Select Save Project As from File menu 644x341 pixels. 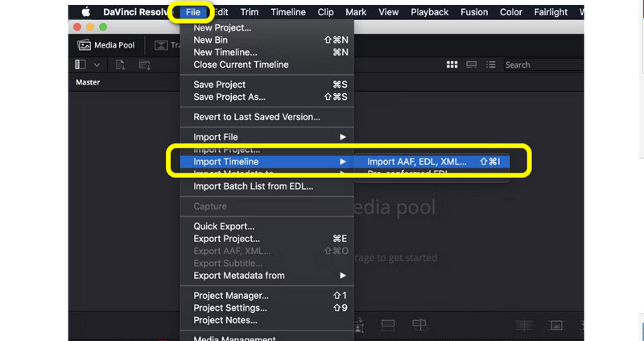tap(230, 97)
